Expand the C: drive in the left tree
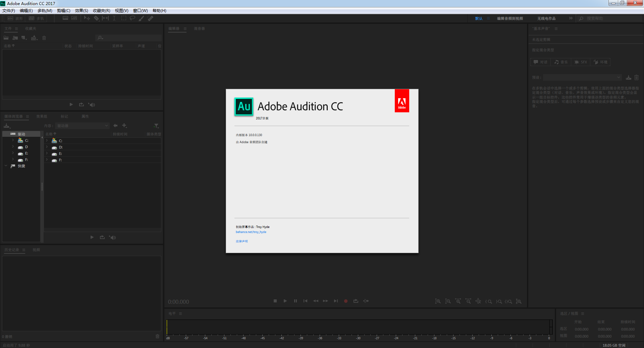Viewport: 644px width, 348px height. (x=13, y=140)
